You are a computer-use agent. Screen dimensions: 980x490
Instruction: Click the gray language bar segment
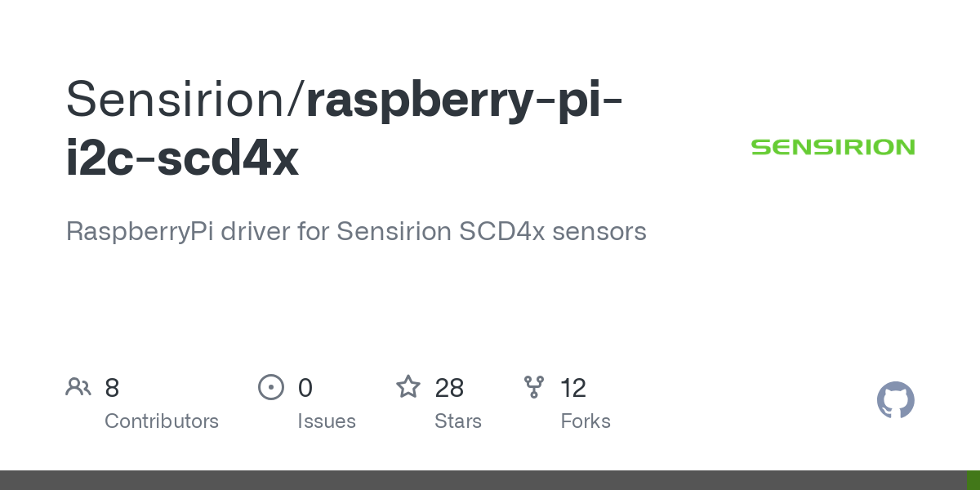click(x=484, y=480)
